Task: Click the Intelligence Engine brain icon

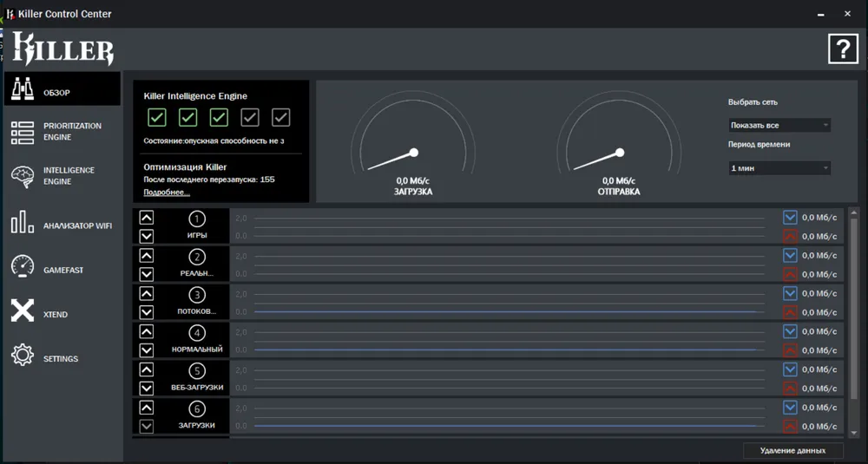Action: (x=23, y=177)
